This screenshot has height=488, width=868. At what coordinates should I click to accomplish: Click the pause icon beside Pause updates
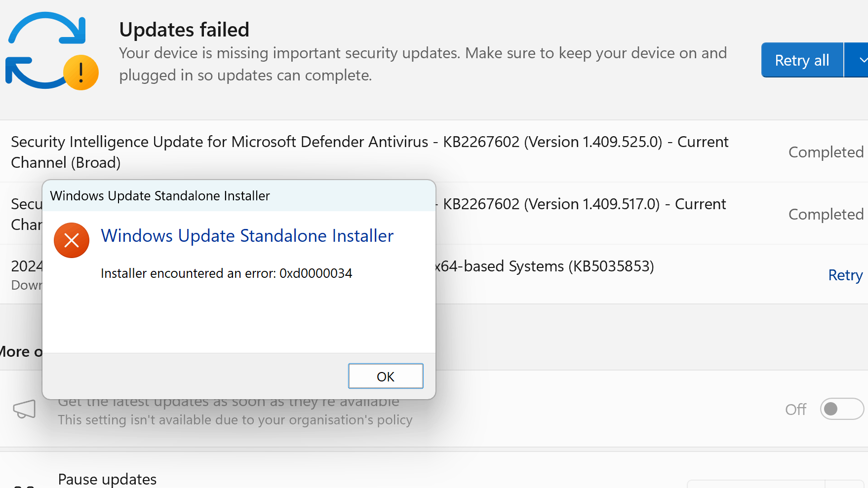24,485
